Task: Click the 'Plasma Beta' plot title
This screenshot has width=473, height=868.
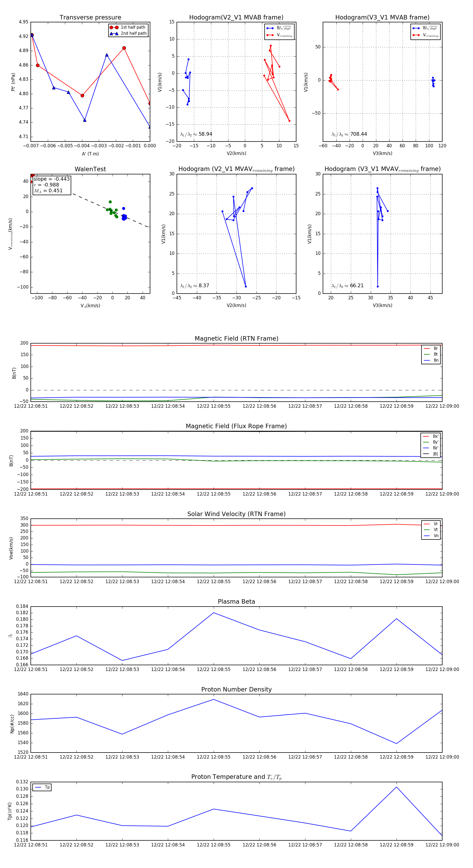Action: (236, 602)
